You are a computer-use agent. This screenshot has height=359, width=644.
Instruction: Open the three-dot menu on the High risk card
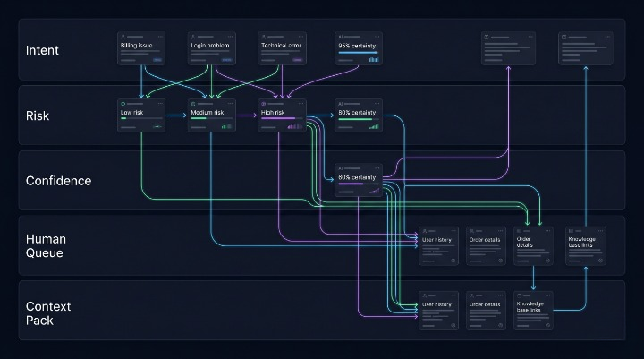[301, 104]
